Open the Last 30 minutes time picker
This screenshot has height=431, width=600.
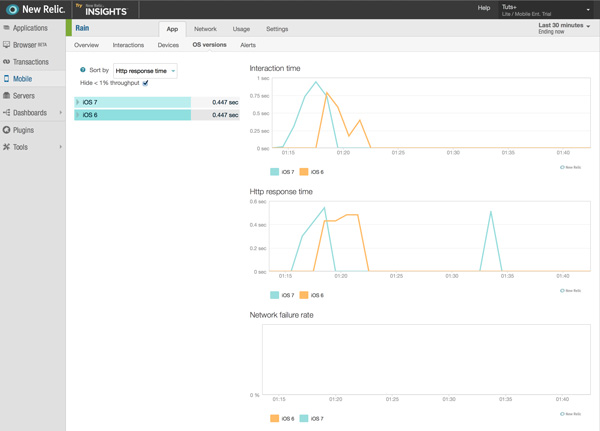click(x=564, y=28)
